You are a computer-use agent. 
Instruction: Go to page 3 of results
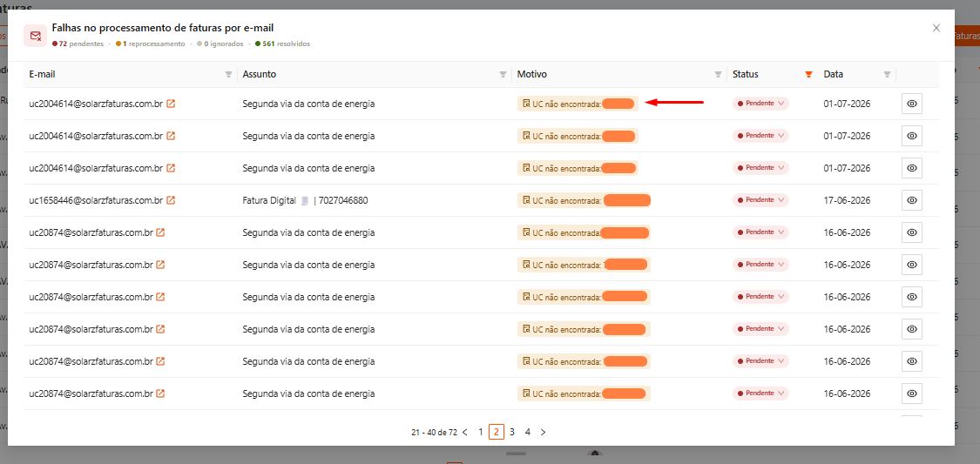pos(512,432)
